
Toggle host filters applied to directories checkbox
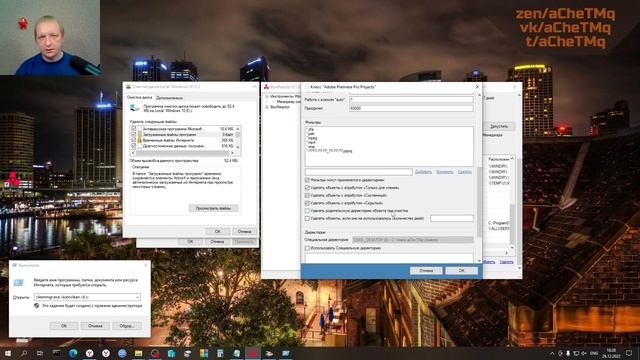(x=307, y=180)
